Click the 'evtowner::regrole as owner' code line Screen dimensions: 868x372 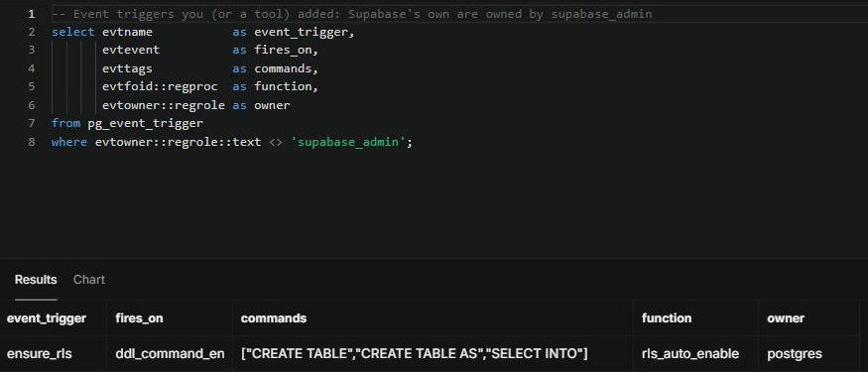point(196,105)
